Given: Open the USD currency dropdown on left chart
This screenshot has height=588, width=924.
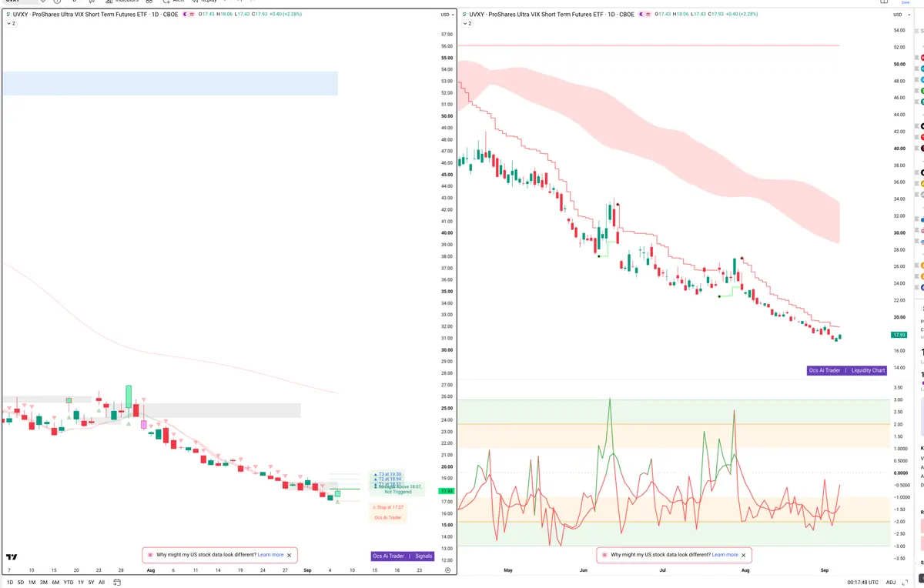Looking at the screenshot, I should [447, 15].
